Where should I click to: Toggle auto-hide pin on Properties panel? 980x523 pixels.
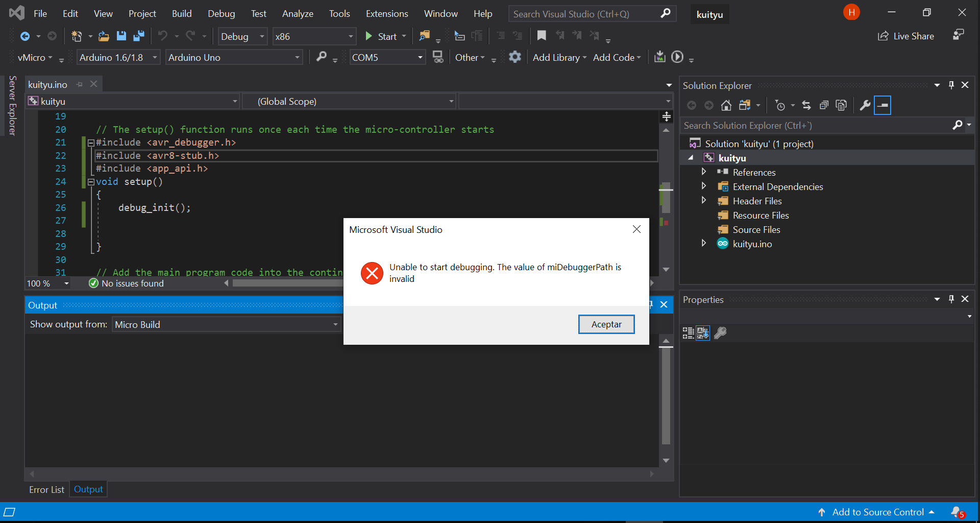[951, 299]
